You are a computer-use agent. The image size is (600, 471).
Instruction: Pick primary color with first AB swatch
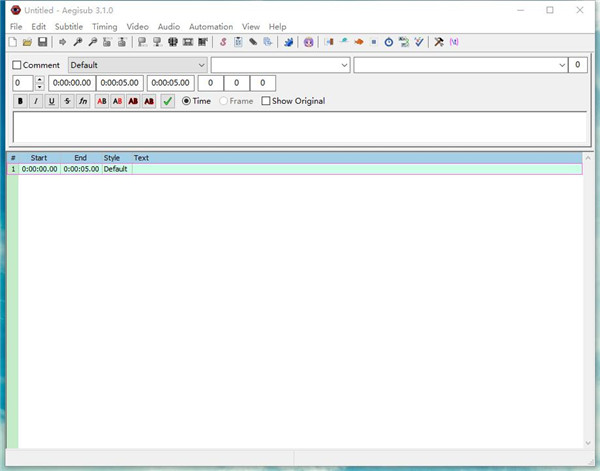(102, 101)
